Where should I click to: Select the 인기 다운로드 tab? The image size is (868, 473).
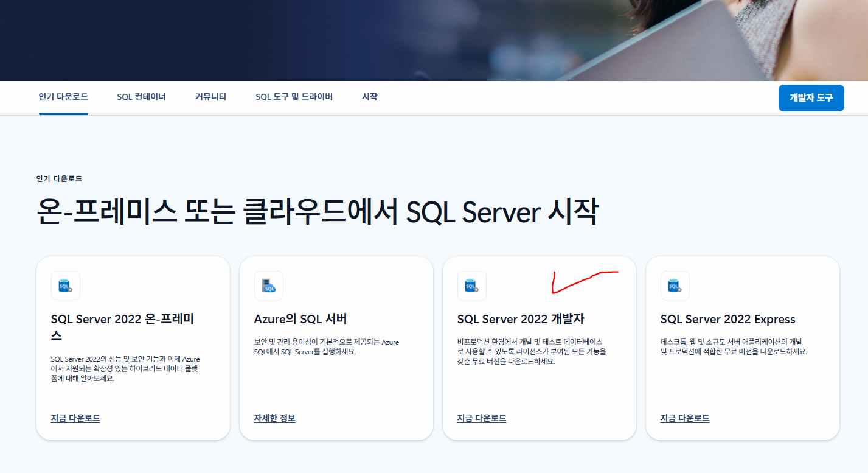click(x=63, y=97)
